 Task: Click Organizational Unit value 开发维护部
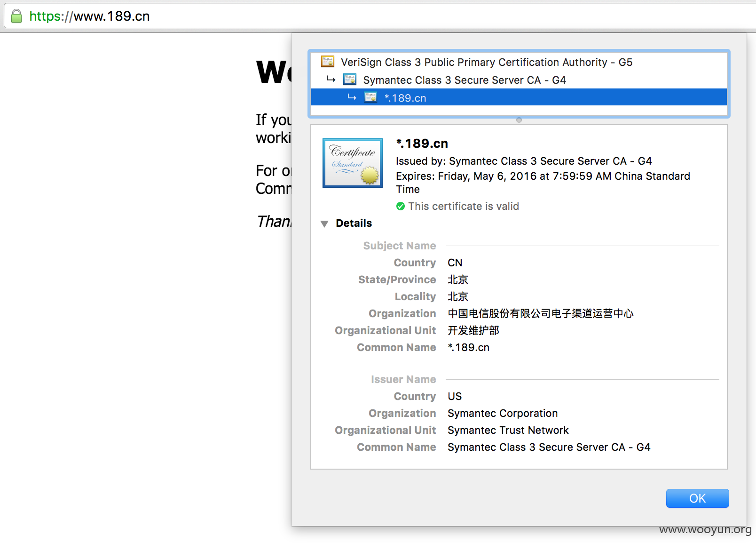(x=473, y=330)
